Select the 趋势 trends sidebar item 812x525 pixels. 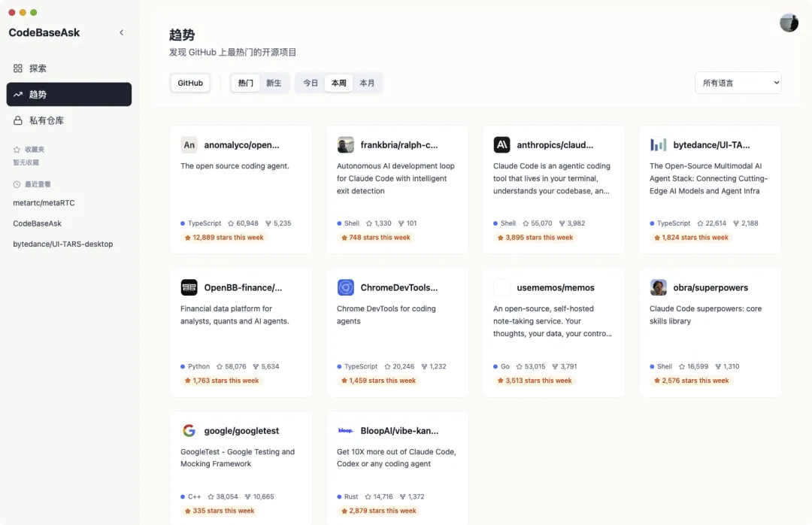[69, 94]
